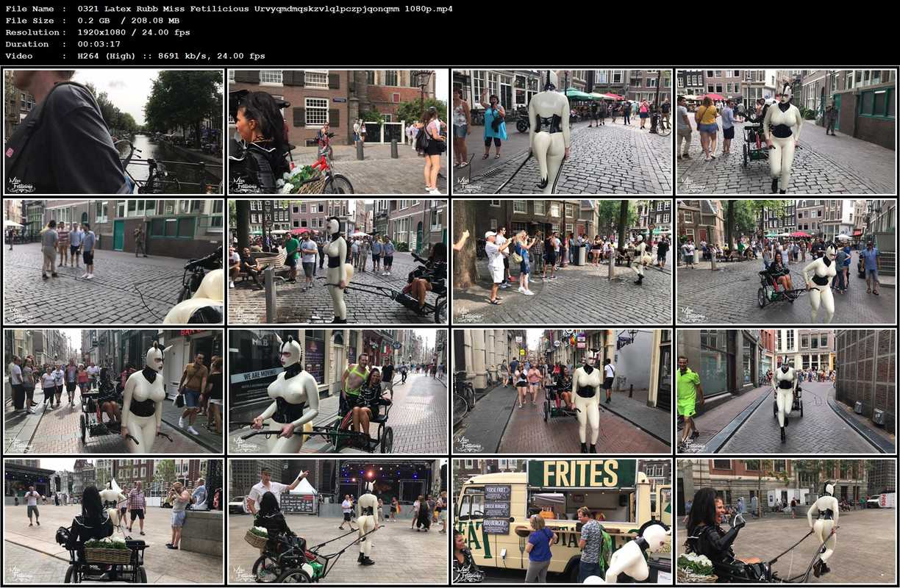Viewport: 900px width, 588px height.
Task: Open the canal and bicycle thumbnail
Action: pos(113,132)
